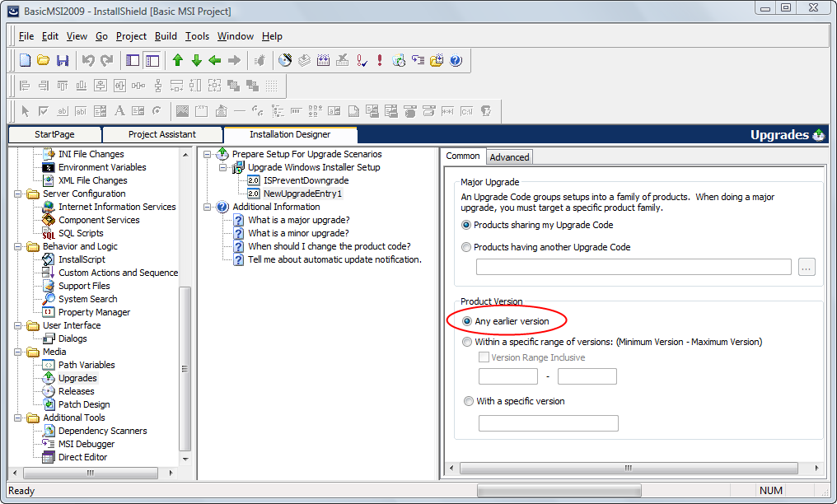Click the green down arrow icon
This screenshot has height=504, width=837.
point(196,60)
